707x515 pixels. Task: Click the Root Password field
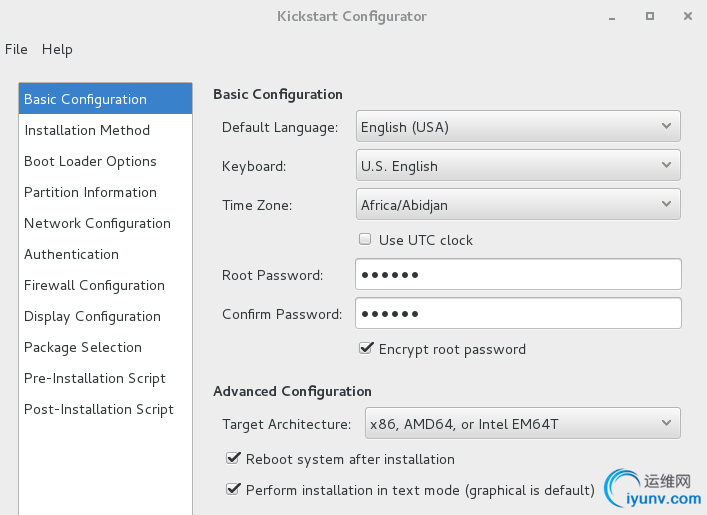tap(518, 274)
